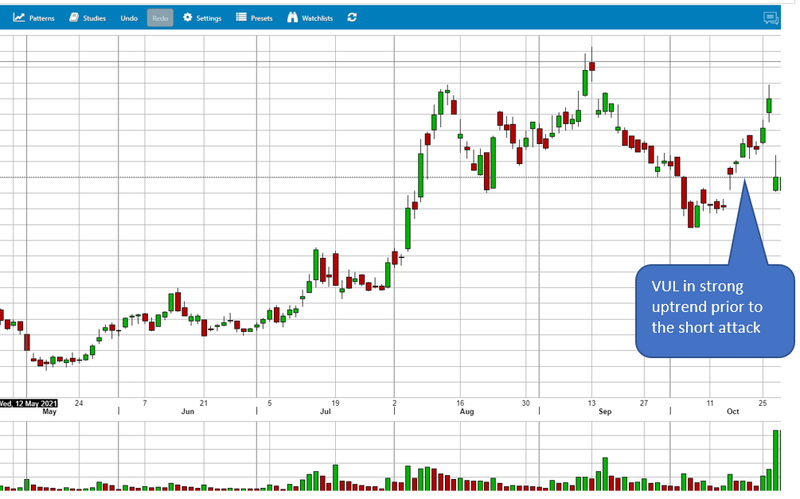This screenshot has height=499, width=800.
Task: Click the 'Sep' month label on axis
Action: (605, 412)
